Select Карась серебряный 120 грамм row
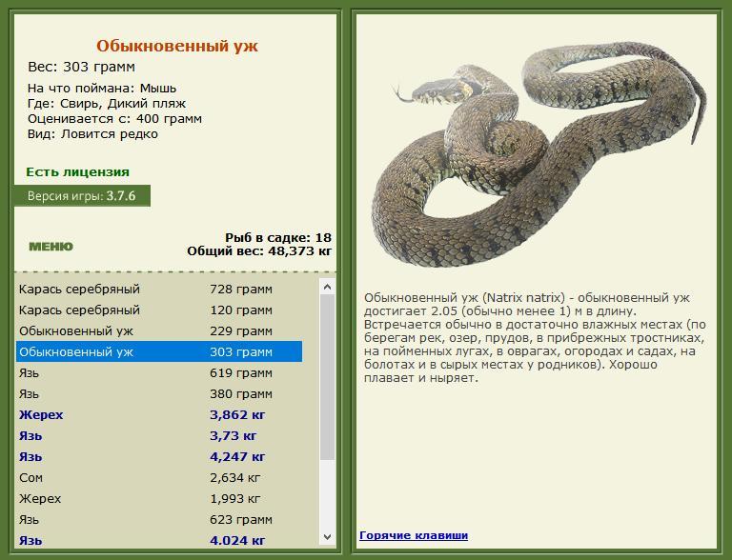 [x=159, y=310]
